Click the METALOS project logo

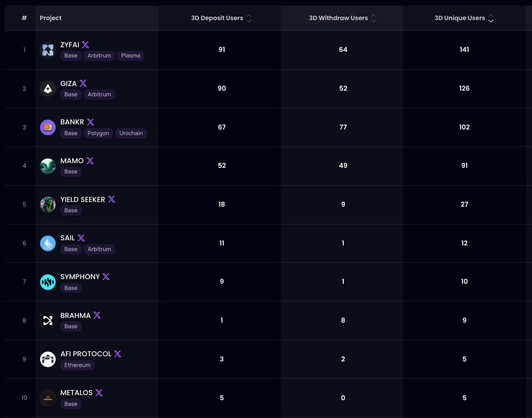click(48, 398)
